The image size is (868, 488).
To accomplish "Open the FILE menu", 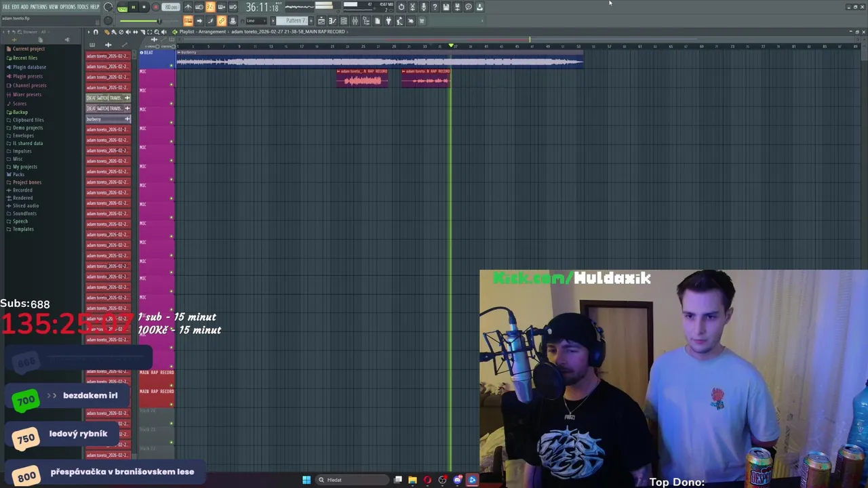I will (6, 7).
